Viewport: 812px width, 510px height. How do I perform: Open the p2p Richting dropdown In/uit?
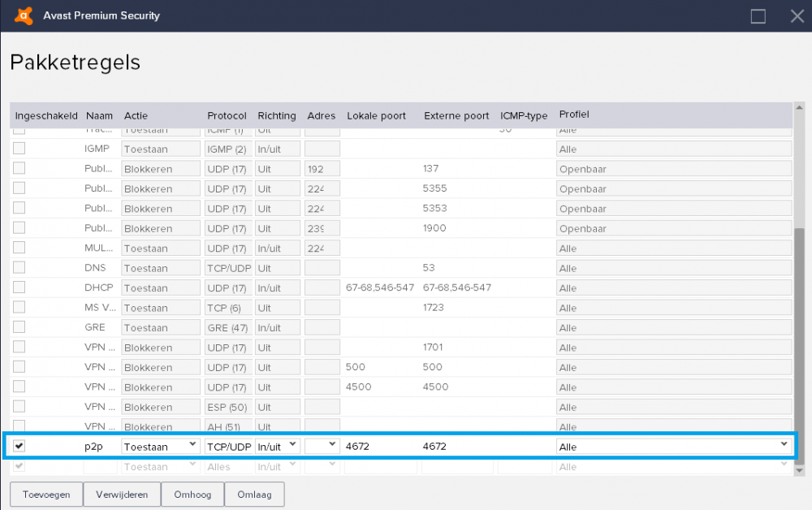(x=278, y=446)
